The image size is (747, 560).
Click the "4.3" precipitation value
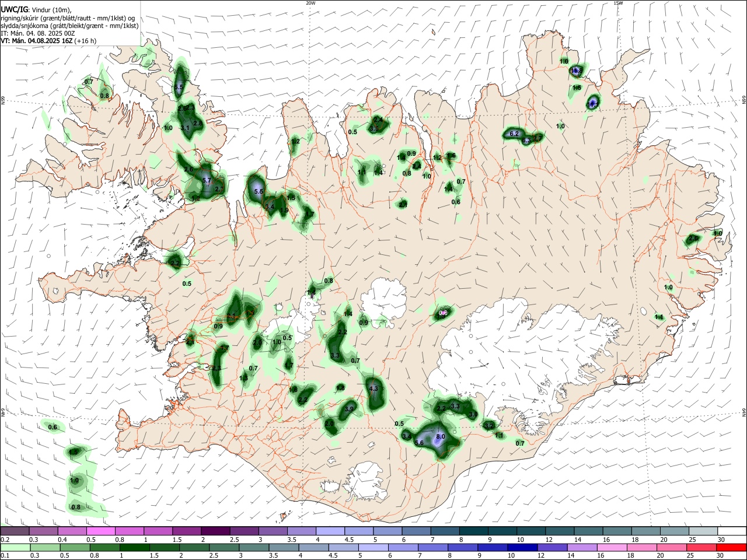click(x=374, y=388)
